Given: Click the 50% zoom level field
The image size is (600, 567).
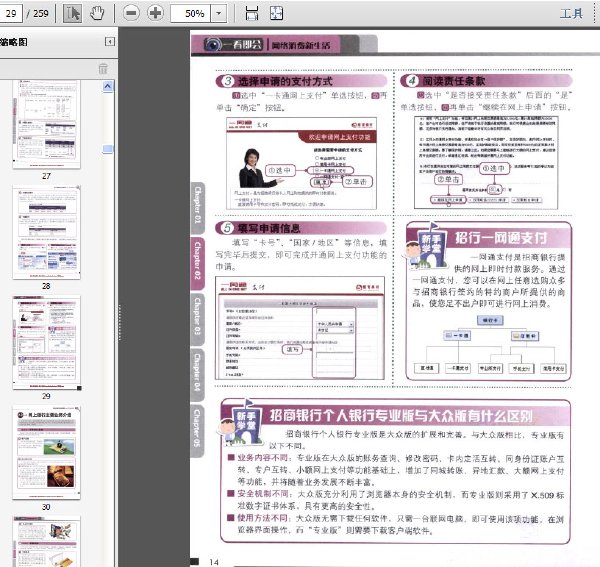Looking at the screenshot, I should pyautogui.click(x=191, y=13).
